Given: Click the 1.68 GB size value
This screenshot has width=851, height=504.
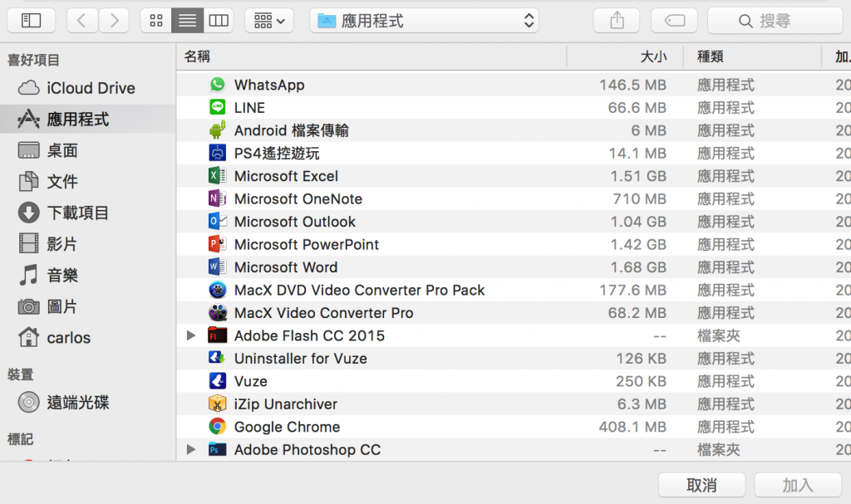Looking at the screenshot, I should 638,267.
